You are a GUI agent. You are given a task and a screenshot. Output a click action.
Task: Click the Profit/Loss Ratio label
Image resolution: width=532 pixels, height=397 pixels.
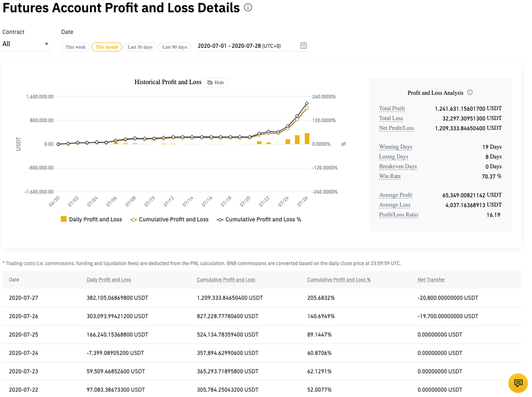(x=399, y=215)
